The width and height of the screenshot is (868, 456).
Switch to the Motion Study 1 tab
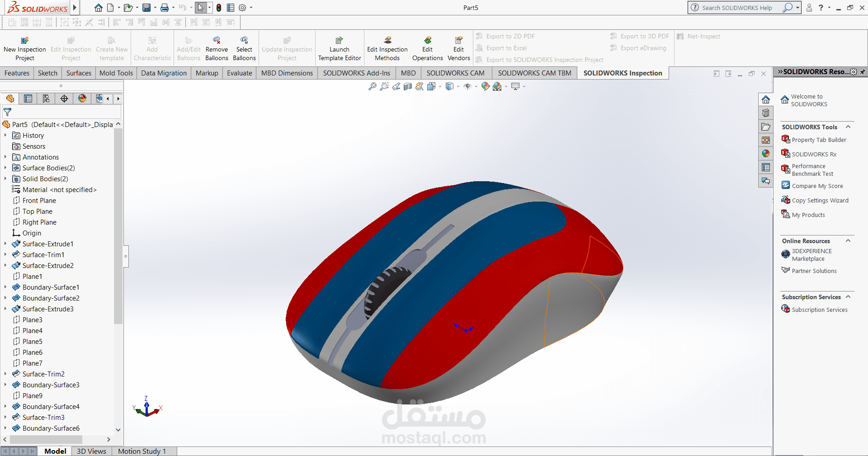142,451
